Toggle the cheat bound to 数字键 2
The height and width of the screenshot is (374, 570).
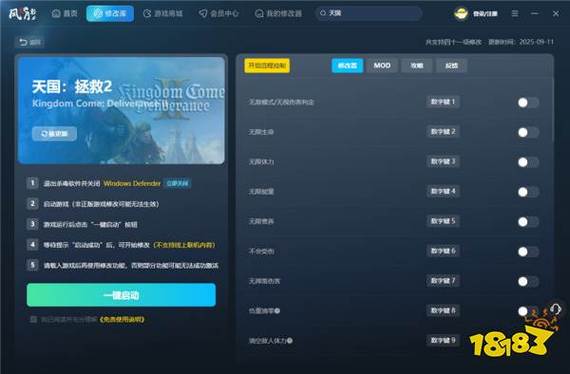point(528,132)
